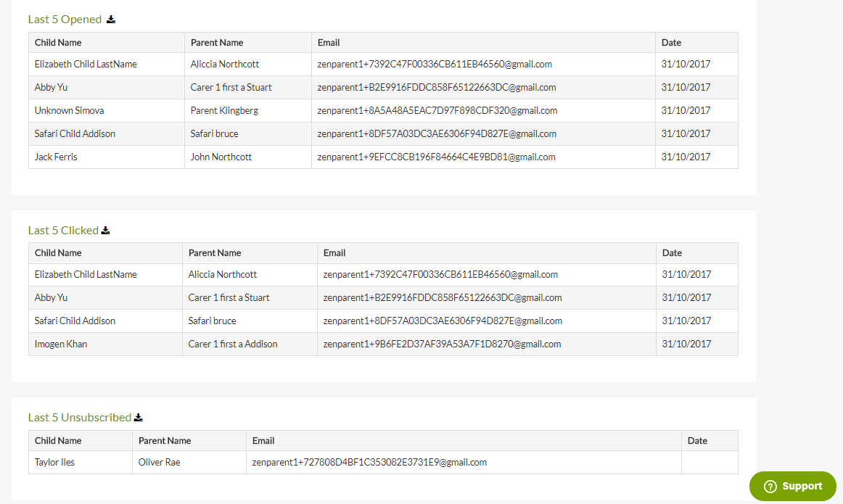Click Taylor Iles child name

(54, 462)
